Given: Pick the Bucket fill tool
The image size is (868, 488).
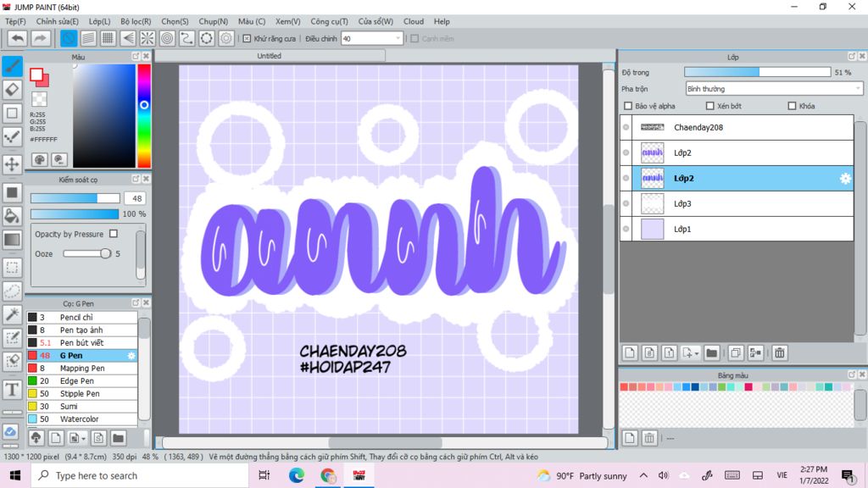Looking at the screenshot, I should 12,216.
